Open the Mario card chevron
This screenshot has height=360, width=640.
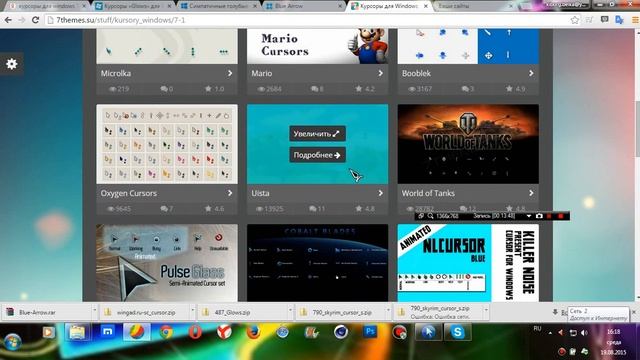click(380, 73)
